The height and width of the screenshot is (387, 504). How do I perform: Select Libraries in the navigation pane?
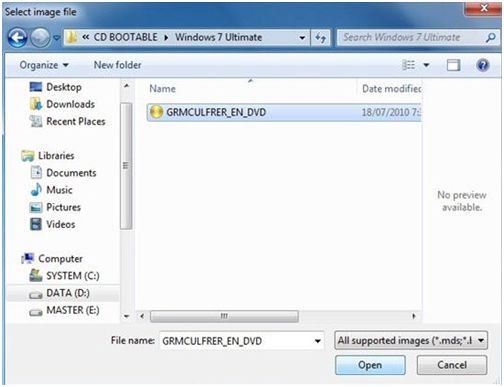(x=56, y=156)
